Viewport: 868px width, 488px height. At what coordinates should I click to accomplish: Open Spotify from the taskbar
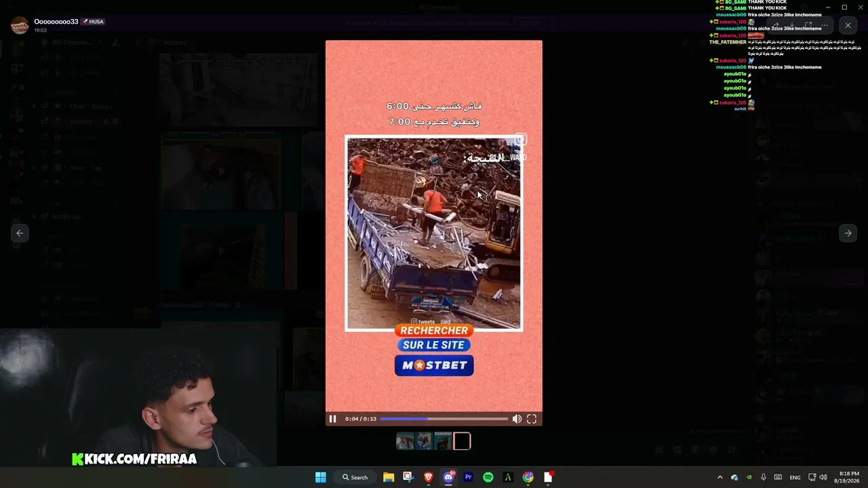[x=488, y=477]
